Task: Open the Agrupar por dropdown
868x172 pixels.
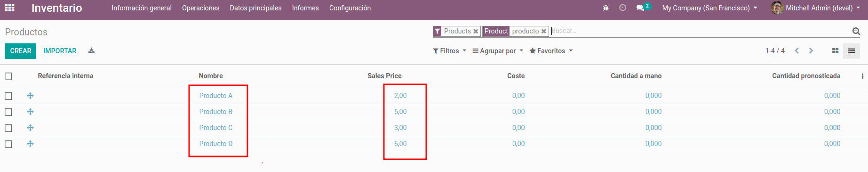Action: 498,51
